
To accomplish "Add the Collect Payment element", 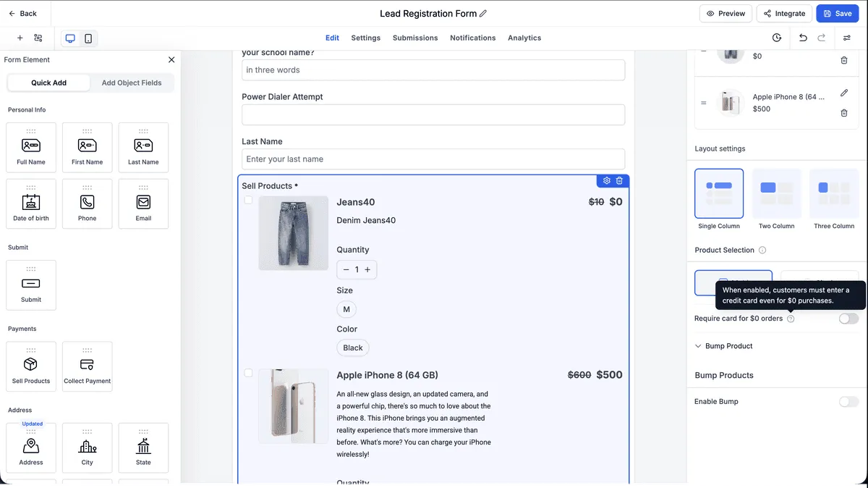I will (88, 366).
